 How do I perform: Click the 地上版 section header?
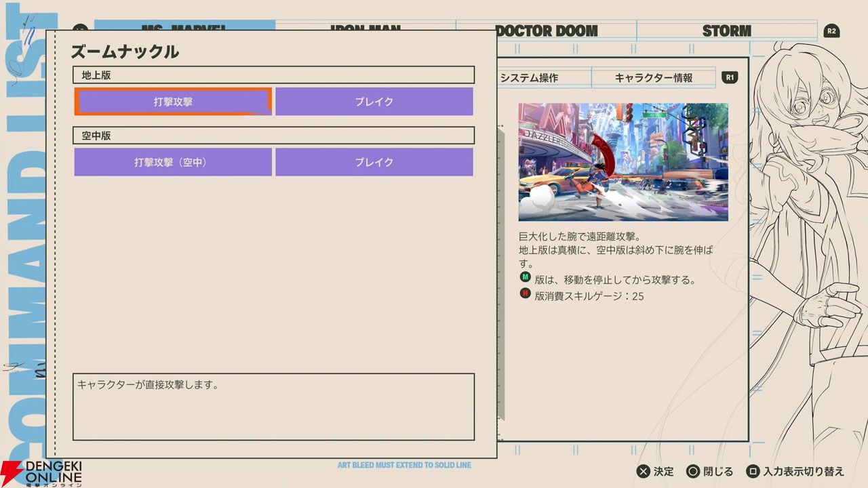273,75
